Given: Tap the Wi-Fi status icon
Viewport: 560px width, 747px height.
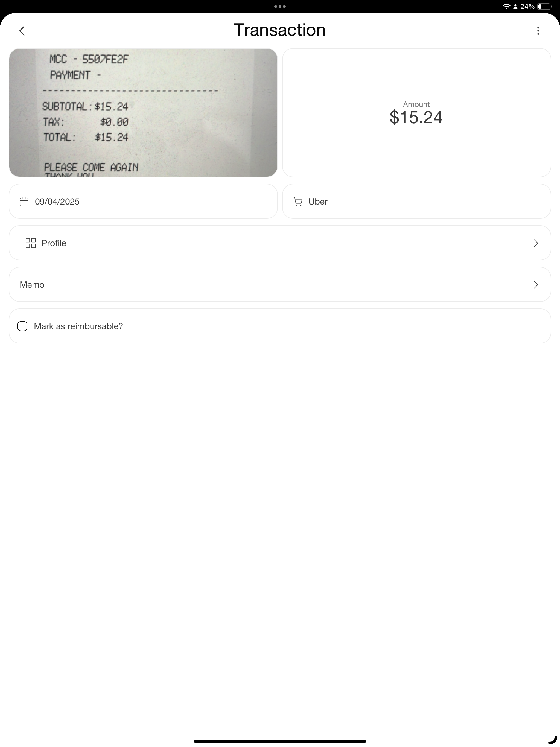Looking at the screenshot, I should click(x=506, y=6).
